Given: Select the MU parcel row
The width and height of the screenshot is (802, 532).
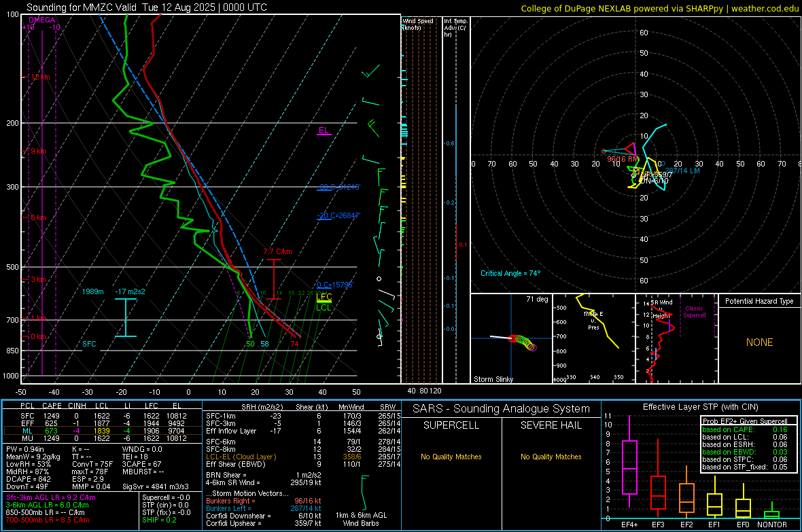Looking at the screenshot, I should coord(103,438).
